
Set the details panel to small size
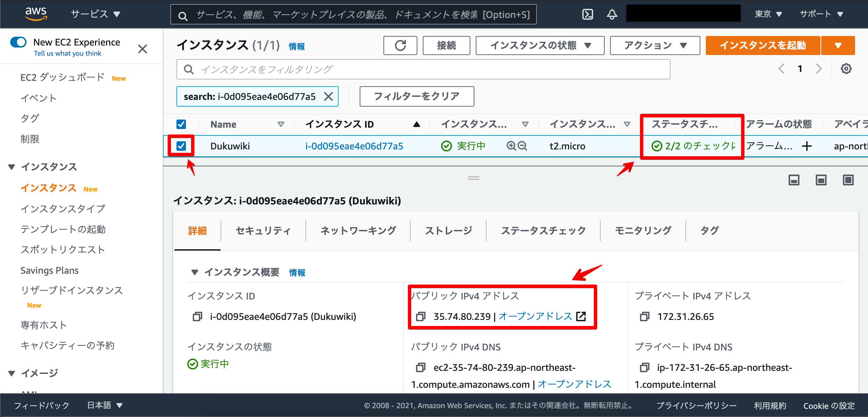(794, 180)
